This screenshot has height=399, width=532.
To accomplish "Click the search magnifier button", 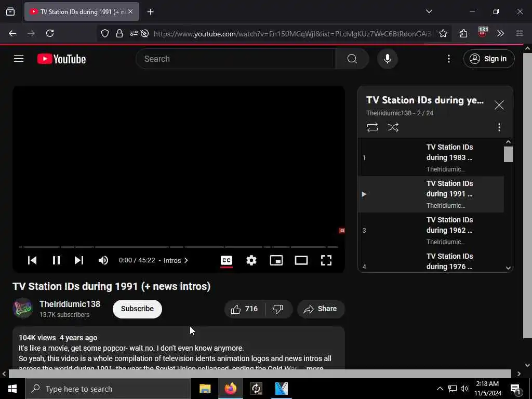I will pyautogui.click(x=352, y=59).
